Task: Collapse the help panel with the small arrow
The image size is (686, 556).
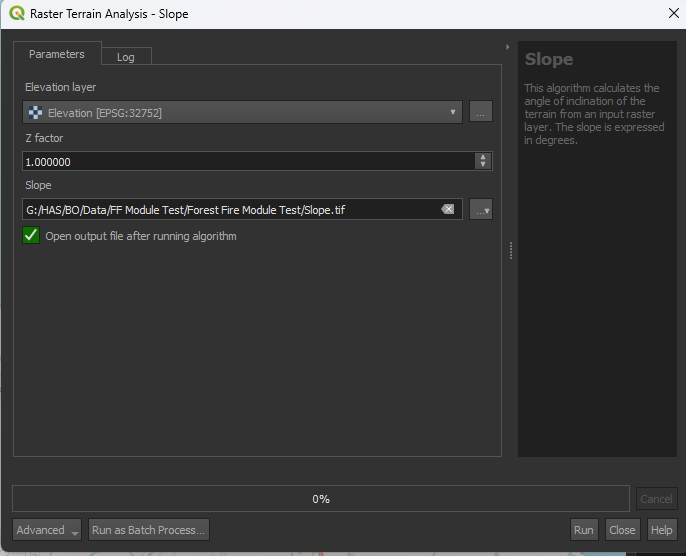Action: (x=508, y=47)
